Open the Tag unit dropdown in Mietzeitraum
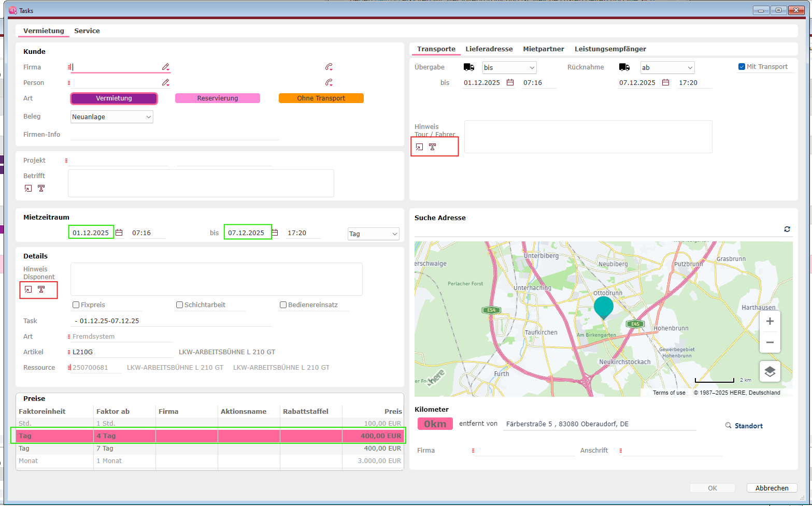812x506 pixels. pyautogui.click(x=374, y=234)
